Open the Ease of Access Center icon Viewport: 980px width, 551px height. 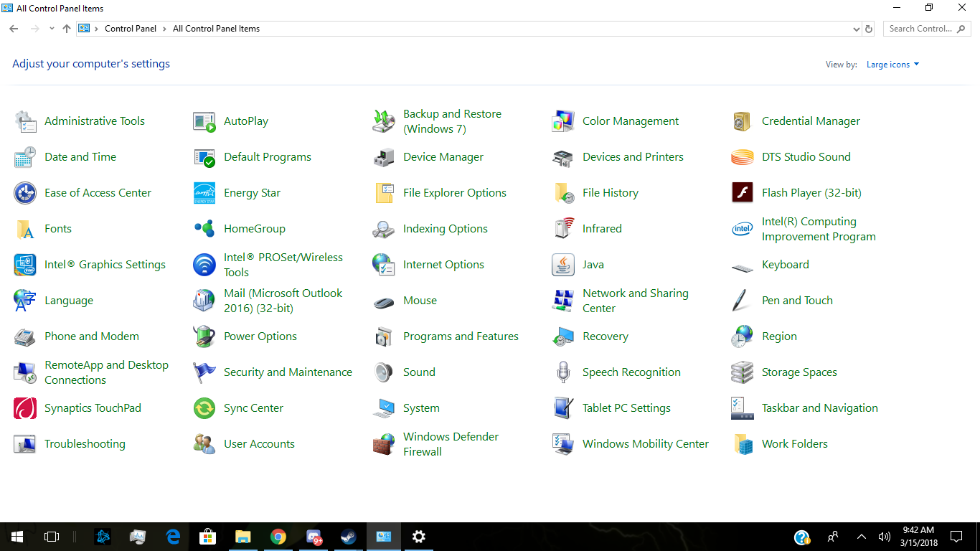(25, 193)
